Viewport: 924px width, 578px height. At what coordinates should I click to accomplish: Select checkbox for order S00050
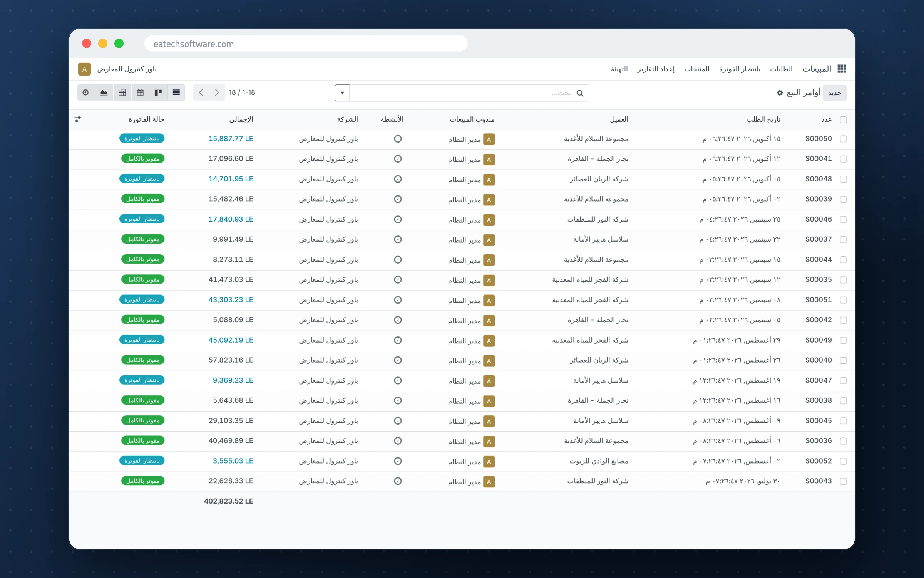[843, 139]
